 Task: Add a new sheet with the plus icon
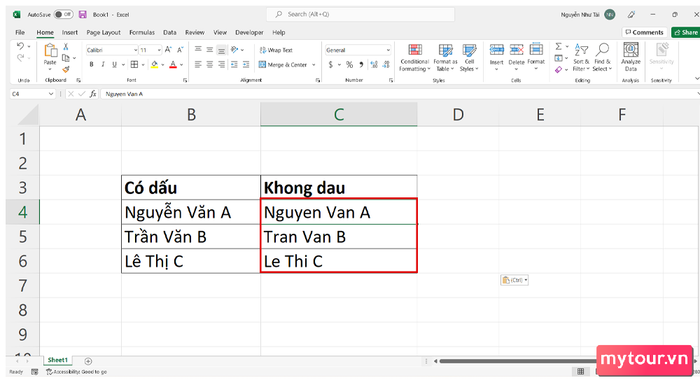pyautogui.click(x=88, y=361)
